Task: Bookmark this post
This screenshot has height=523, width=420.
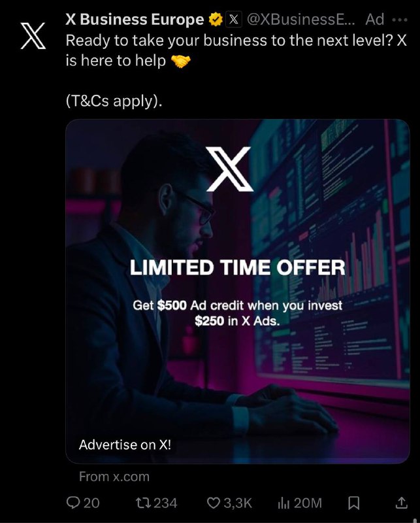Action: coord(353,503)
